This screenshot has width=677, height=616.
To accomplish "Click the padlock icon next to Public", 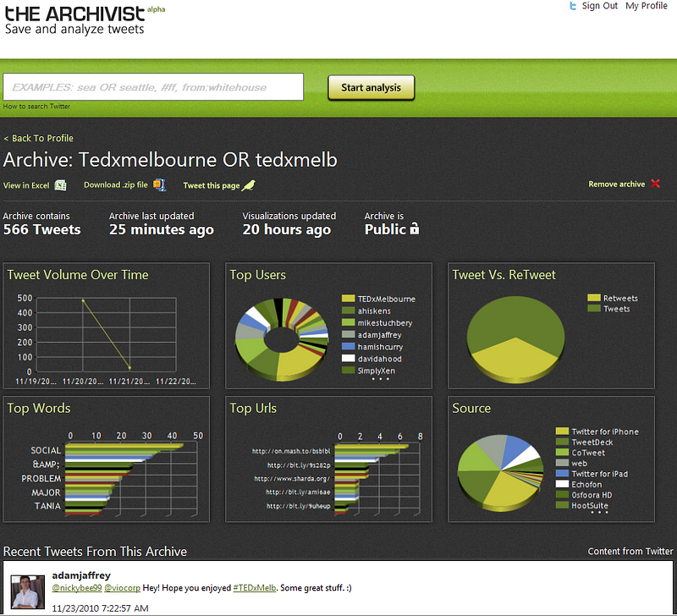I will pos(414,228).
